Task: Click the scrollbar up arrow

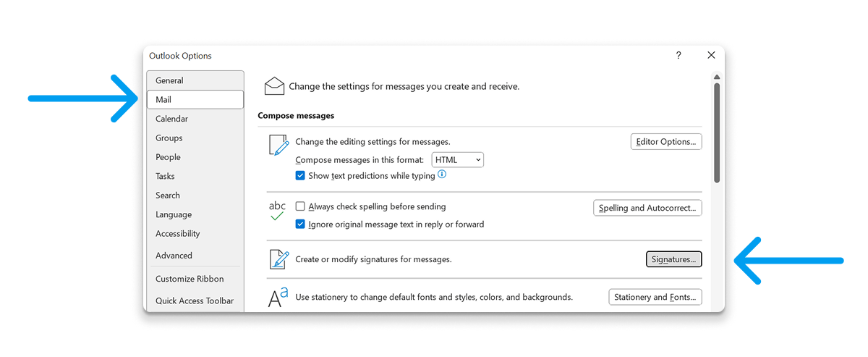Action: (717, 77)
